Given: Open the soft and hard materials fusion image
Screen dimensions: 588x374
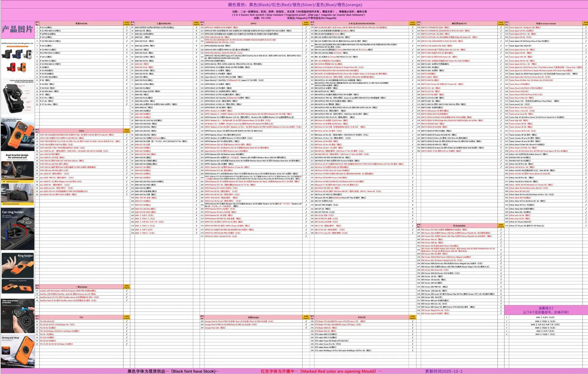Looking at the screenshot, I should tap(17, 97).
